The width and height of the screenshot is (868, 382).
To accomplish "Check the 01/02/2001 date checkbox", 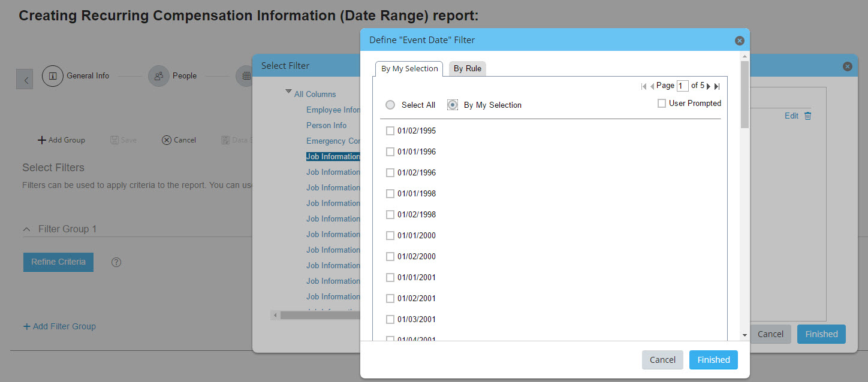I will click(x=390, y=298).
